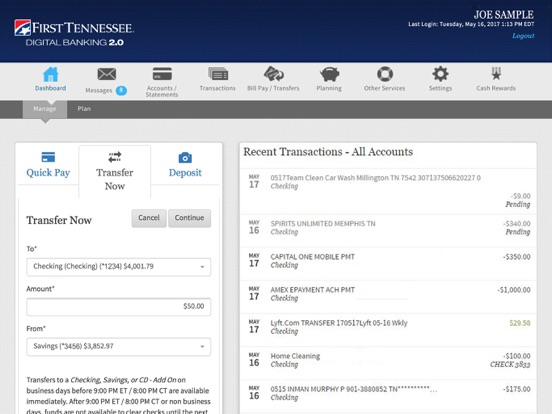Open CAPITAL ONE MOBILE PMT transaction

coord(388,264)
